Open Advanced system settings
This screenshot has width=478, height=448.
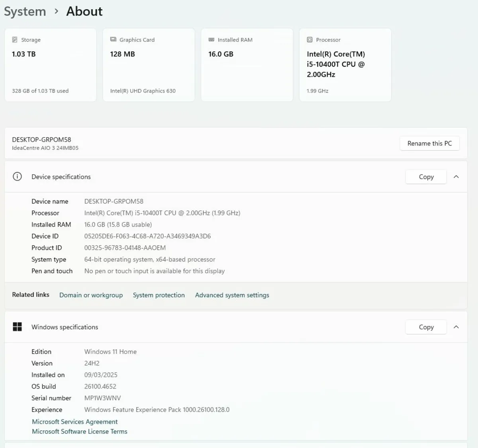(232, 295)
